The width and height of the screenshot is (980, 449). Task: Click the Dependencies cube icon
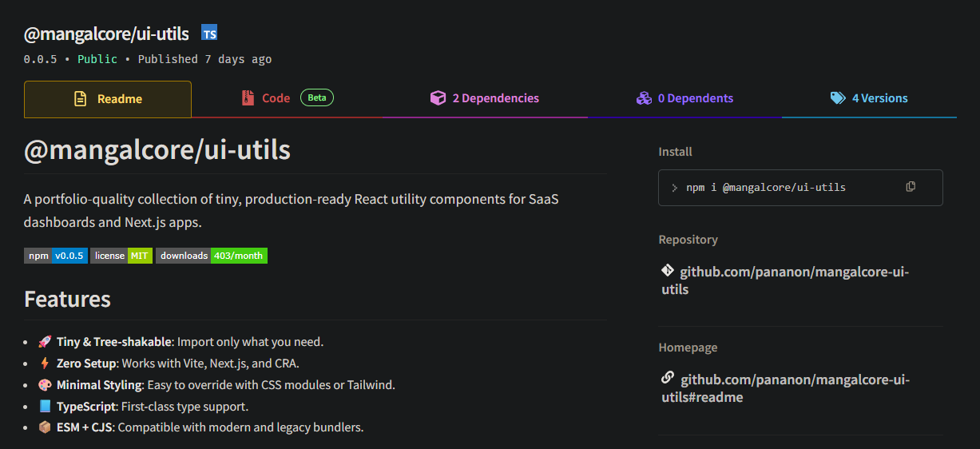pos(438,98)
